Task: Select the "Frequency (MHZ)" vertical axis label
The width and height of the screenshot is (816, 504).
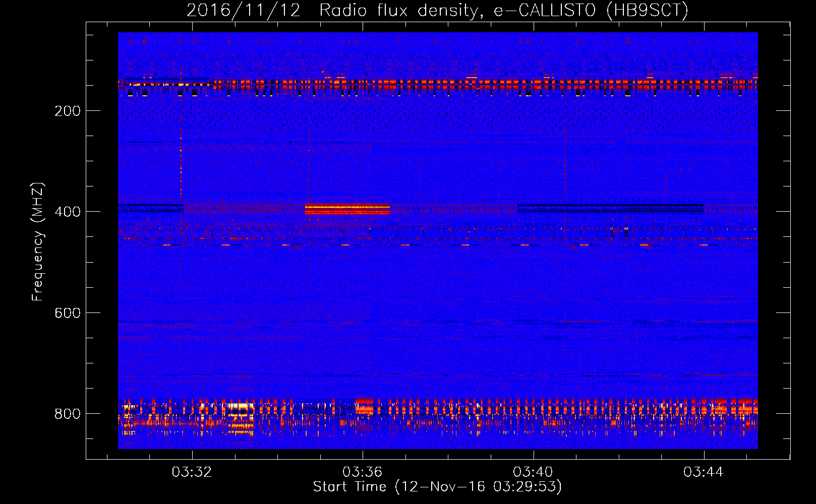Action: pos(38,242)
